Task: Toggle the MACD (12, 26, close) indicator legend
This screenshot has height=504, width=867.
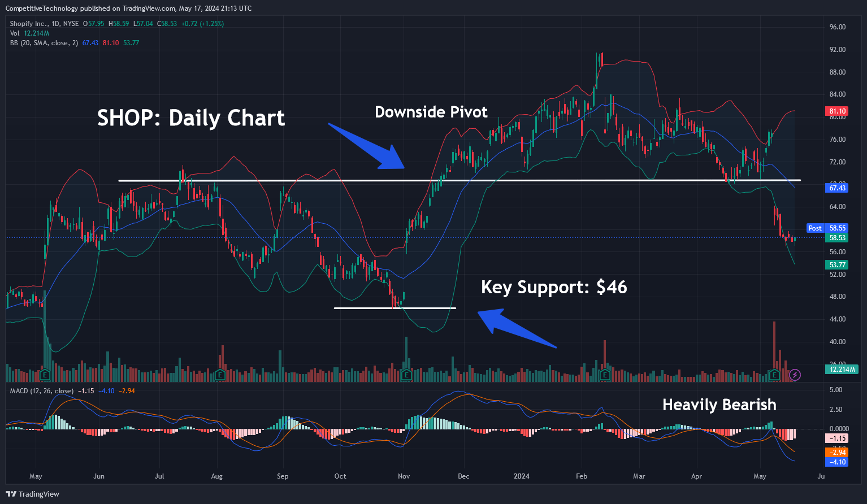Action: coord(41,390)
